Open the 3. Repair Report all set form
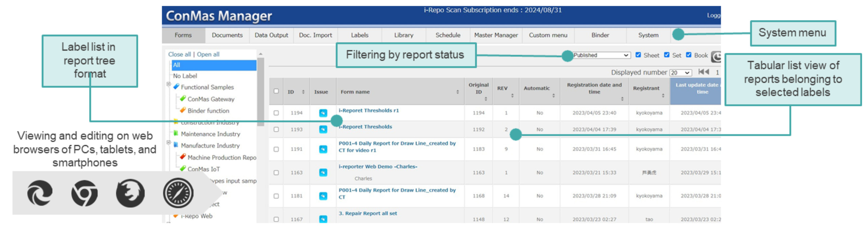The width and height of the screenshot is (868, 229). point(367,213)
